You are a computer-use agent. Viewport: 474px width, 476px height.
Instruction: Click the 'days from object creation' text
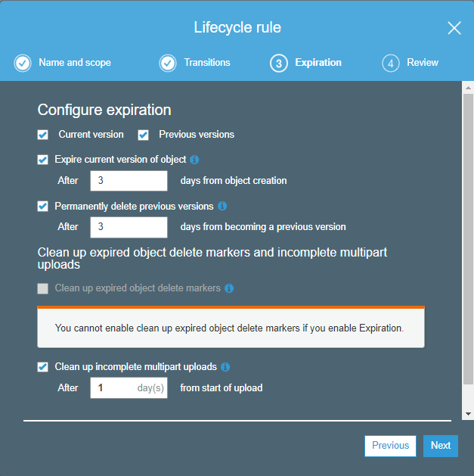pyautogui.click(x=234, y=181)
